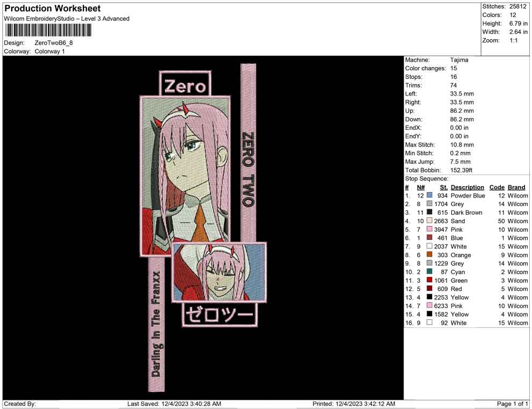
Task: Click the Powder Blue description text
Action: 468,195
